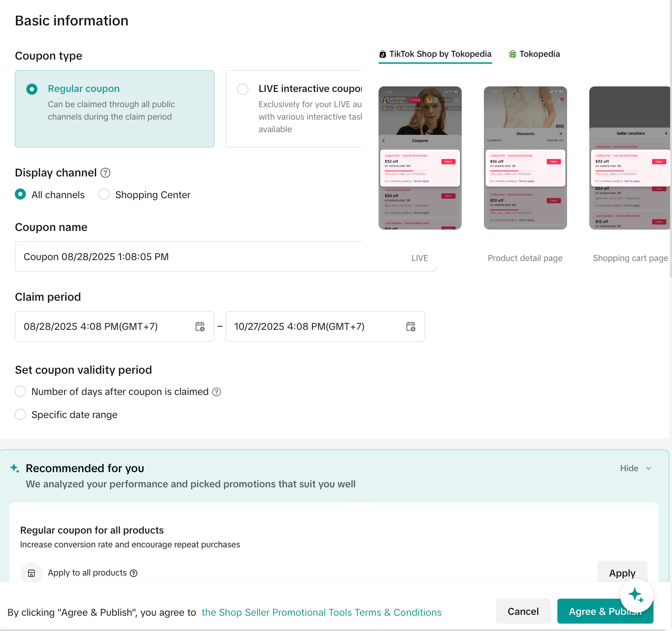
Task: Open the claim period start calendar icon
Action: (200, 327)
